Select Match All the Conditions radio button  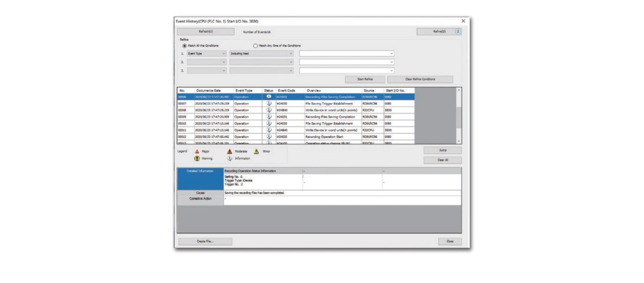click(185, 46)
